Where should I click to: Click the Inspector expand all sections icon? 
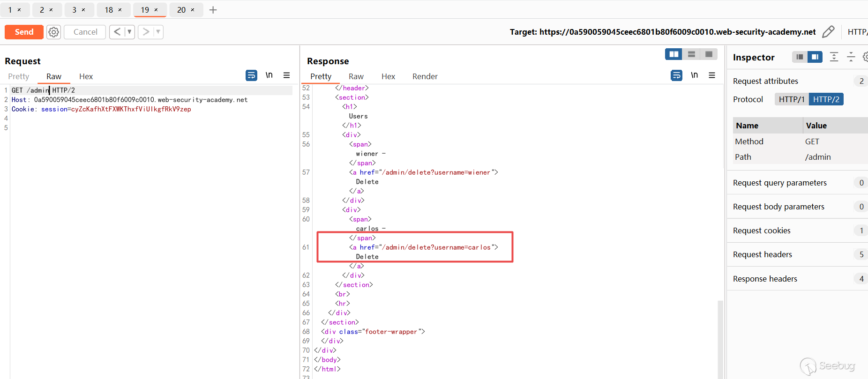click(834, 57)
